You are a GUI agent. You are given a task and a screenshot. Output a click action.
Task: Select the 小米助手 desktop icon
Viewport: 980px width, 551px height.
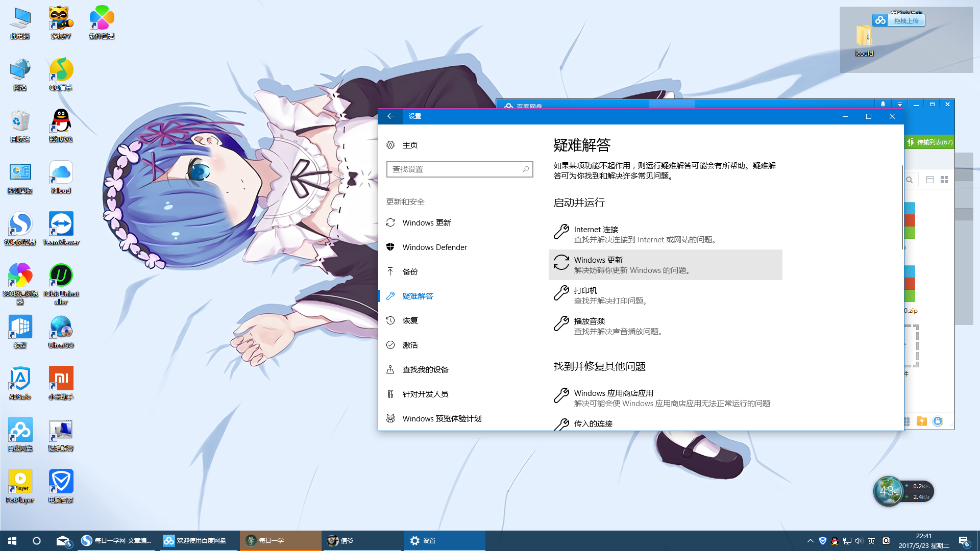[61, 384]
